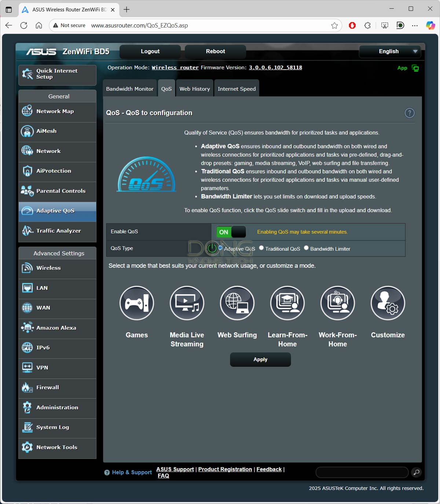Click the browser back arrow
The width and height of the screenshot is (440, 504).
coord(9,25)
